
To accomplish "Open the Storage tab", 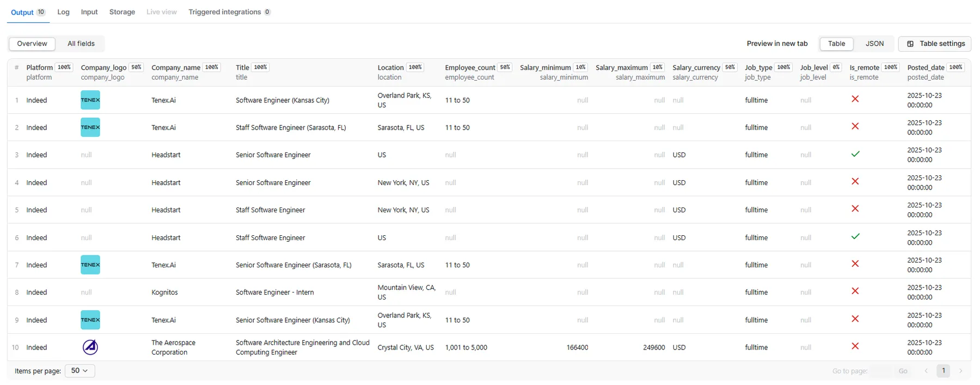I will click(122, 12).
